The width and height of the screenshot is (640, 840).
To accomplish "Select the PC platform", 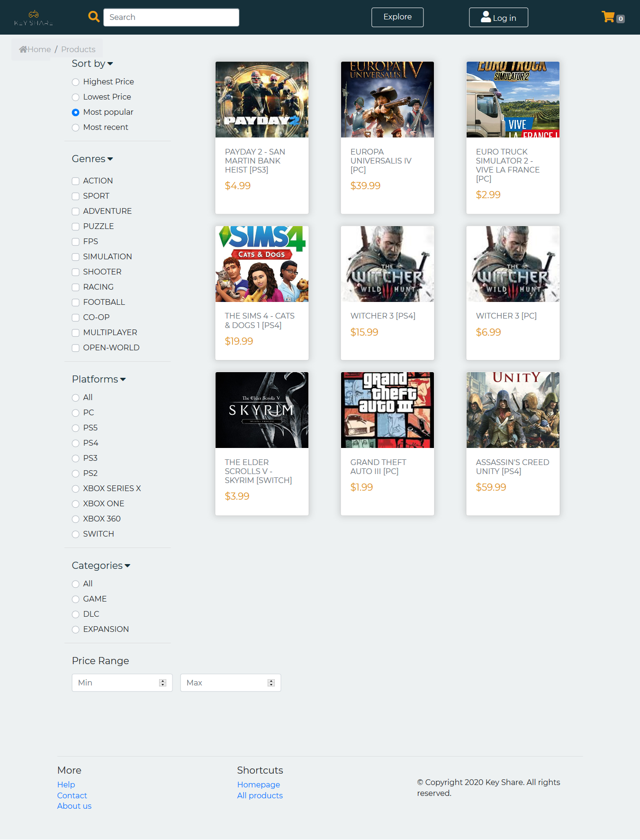I will (x=76, y=413).
